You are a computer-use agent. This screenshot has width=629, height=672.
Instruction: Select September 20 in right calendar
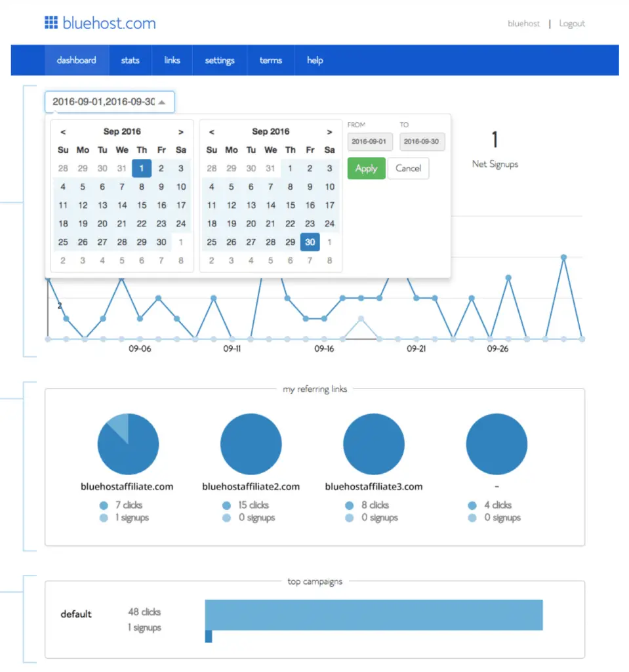click(251, 224)
